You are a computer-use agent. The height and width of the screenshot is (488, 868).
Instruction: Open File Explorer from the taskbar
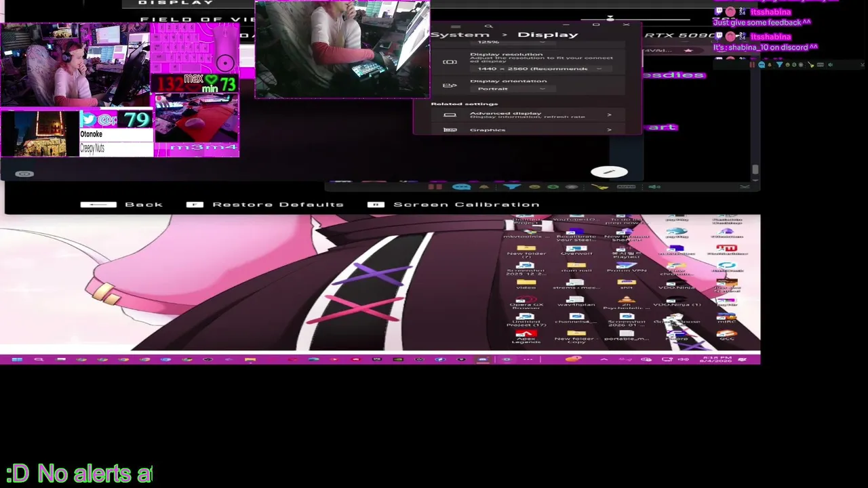(x=250, y=359)
